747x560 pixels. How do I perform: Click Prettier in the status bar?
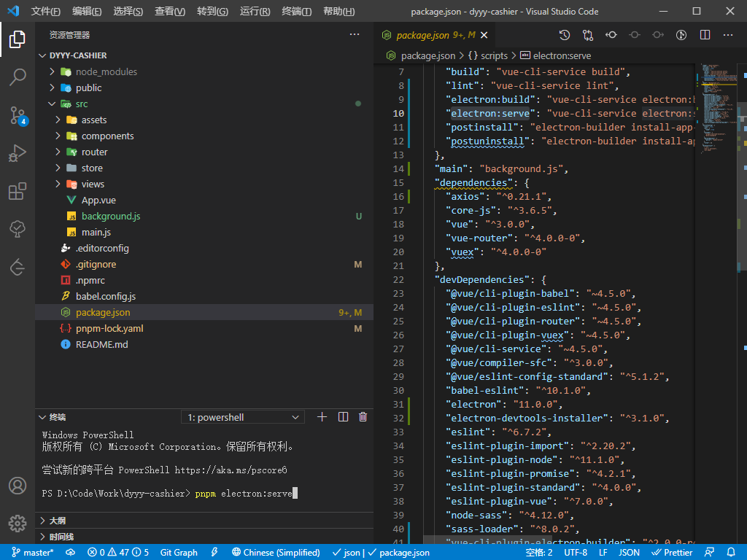point(673,553)
